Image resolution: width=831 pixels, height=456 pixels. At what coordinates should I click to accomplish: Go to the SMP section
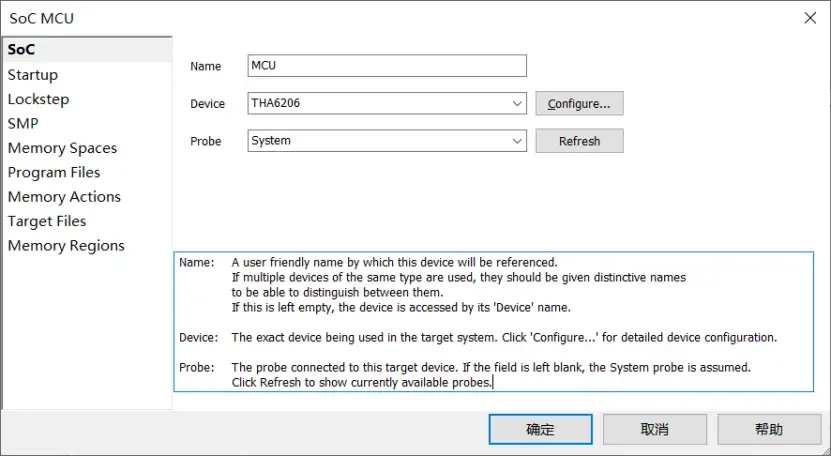[23, 124]
